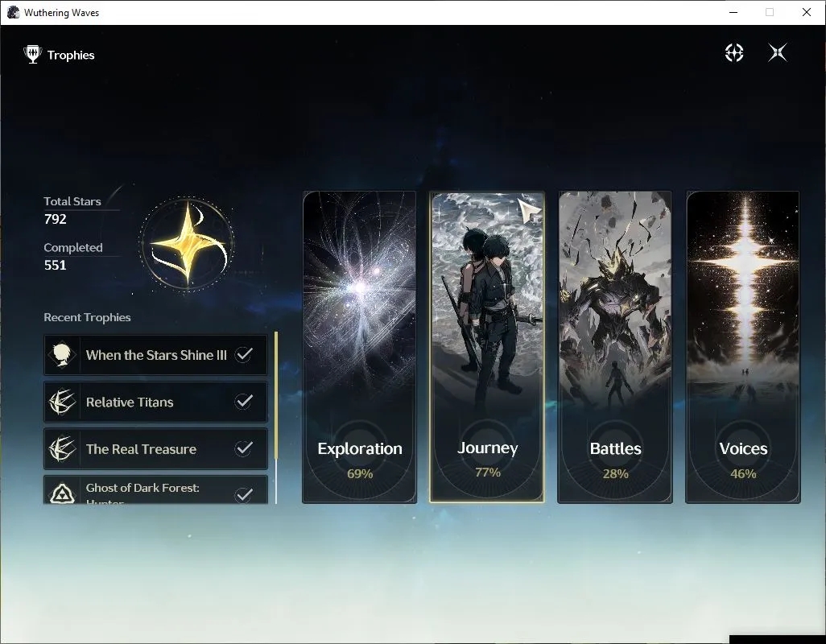Open the Voices category card
The image size is (826, 644).
pos(743,347)
